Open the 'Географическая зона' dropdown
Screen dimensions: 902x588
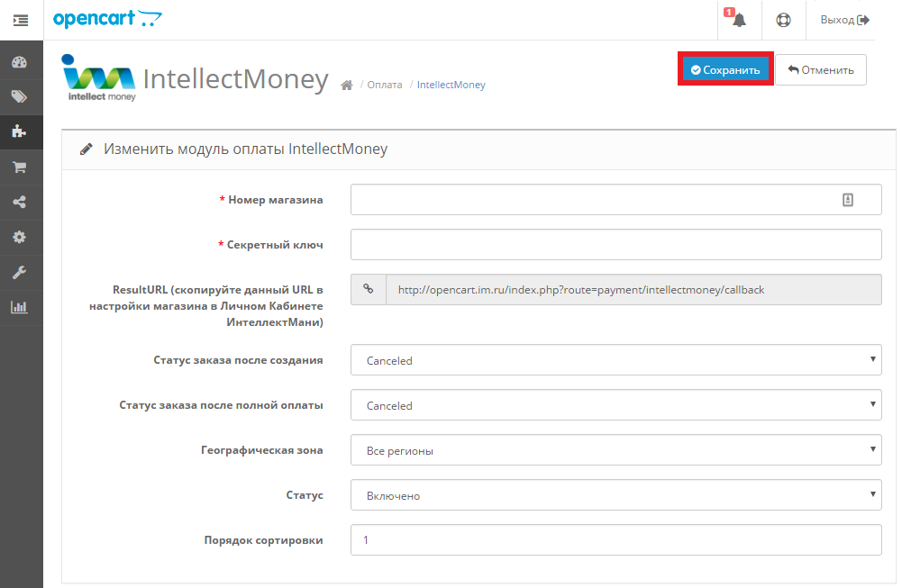pyautogui.click(x=615, y=450)
